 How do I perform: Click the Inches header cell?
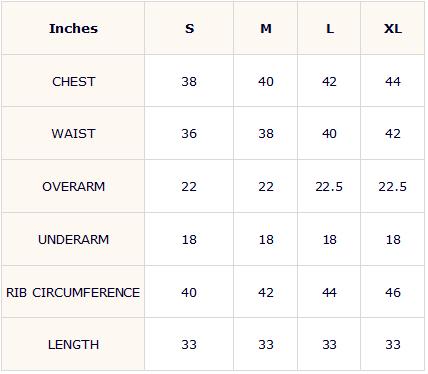(73, 29)
